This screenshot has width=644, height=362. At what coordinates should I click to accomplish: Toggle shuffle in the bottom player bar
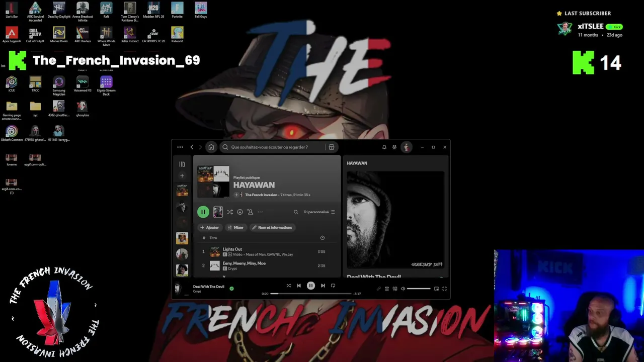289,286
